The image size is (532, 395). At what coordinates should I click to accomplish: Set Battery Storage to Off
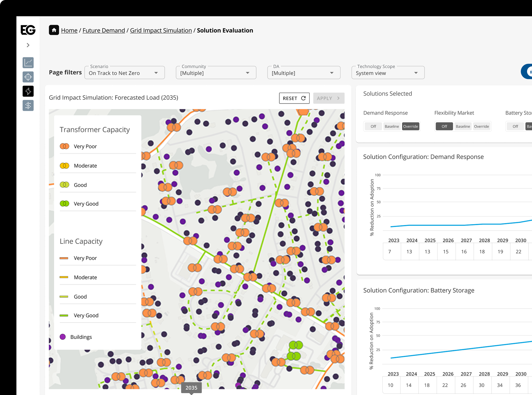pyautogui.click(x=515, y=126)
